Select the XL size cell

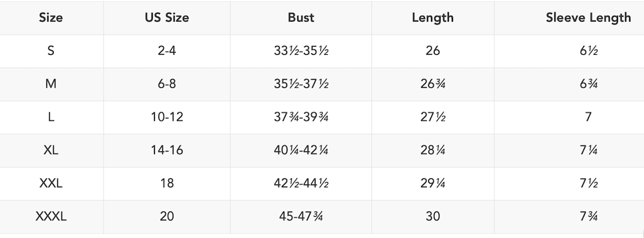[x=51, y=150]
